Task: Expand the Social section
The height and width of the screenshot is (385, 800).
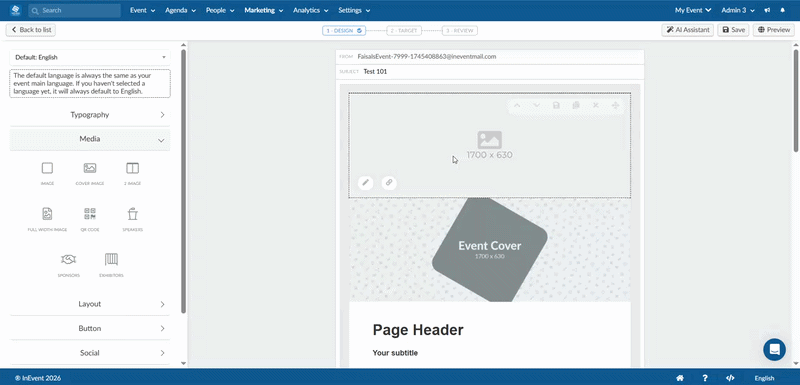Action: tap(90, 353)
